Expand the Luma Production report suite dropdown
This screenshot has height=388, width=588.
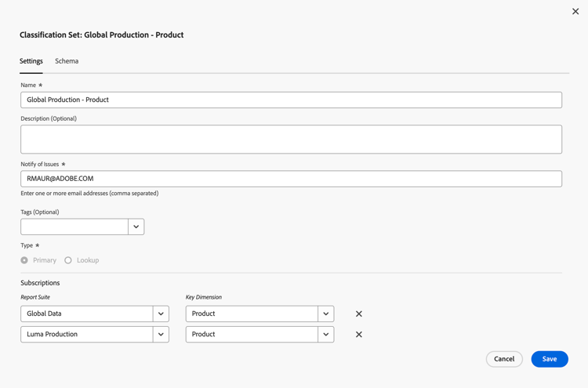[161, 335]
